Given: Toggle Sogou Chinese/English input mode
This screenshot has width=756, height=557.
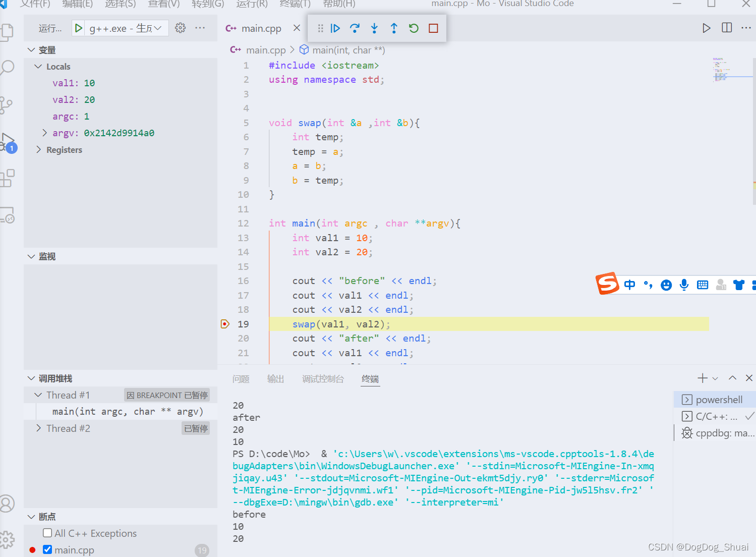Looking at the screenshot, I should coord(629,285).
